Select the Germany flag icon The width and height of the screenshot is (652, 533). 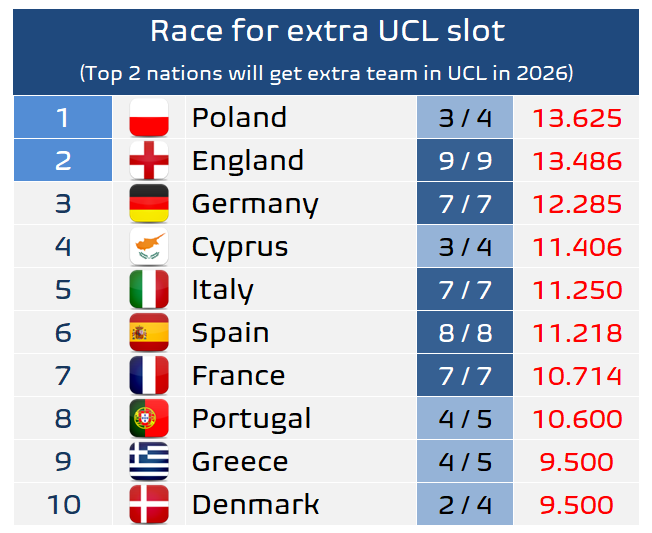[149, 204]
